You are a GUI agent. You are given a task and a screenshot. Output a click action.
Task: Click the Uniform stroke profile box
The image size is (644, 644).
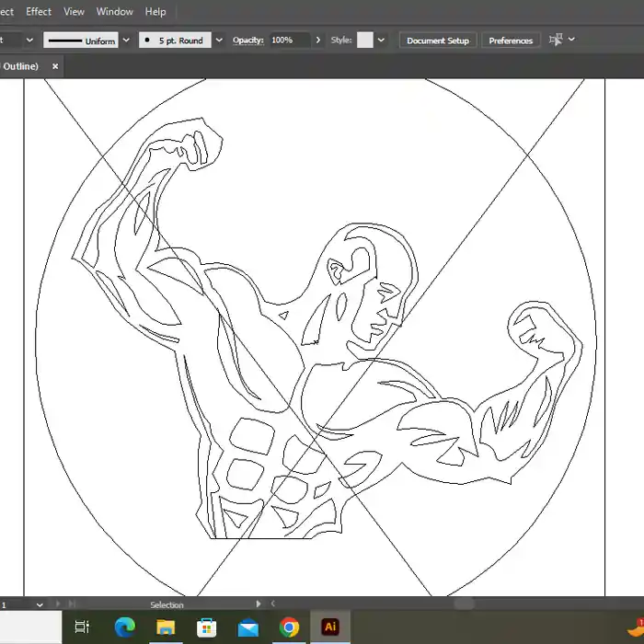[x=81, y=40]
